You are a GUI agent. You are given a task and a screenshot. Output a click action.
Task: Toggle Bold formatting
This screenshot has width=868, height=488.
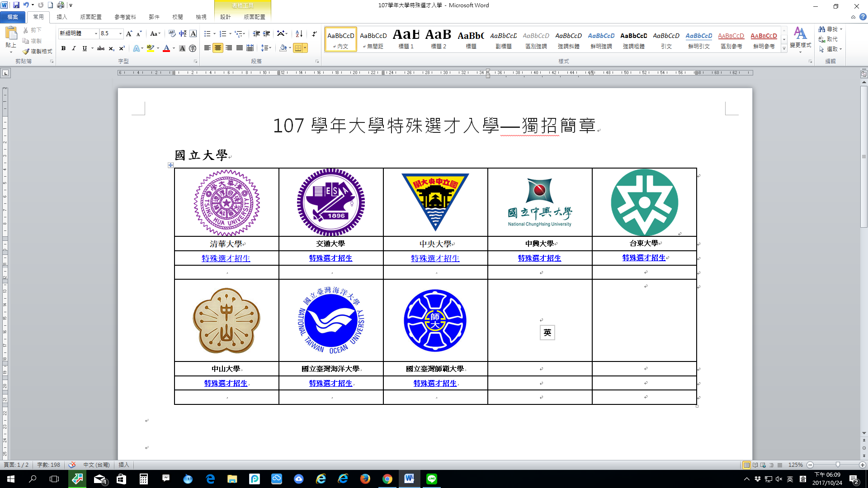[x=63, y=48]
